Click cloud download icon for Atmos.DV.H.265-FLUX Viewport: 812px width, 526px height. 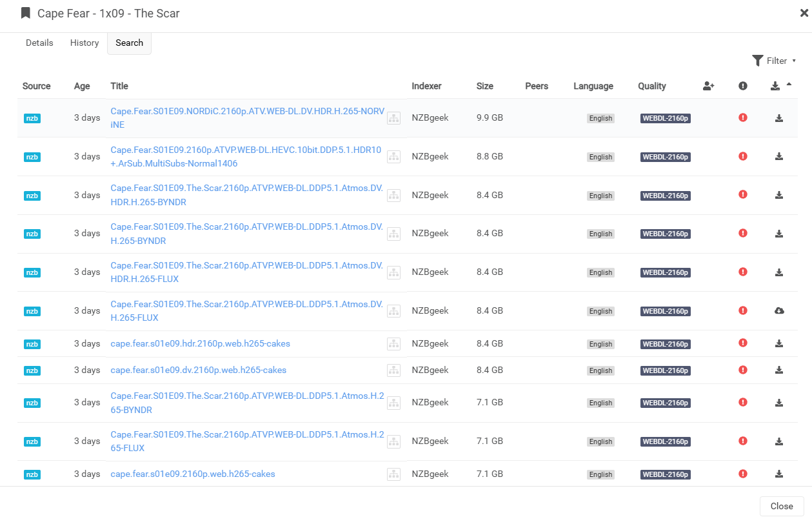pos(779,310)
